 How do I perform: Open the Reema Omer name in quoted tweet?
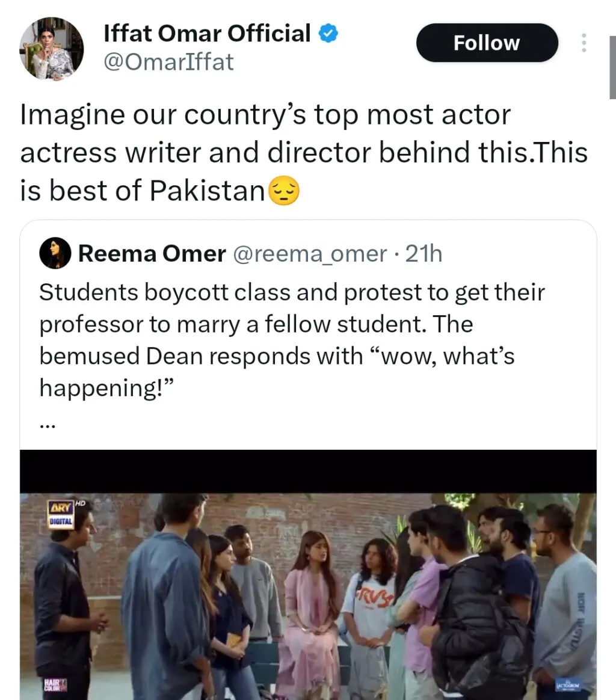(x=152, y=254)
